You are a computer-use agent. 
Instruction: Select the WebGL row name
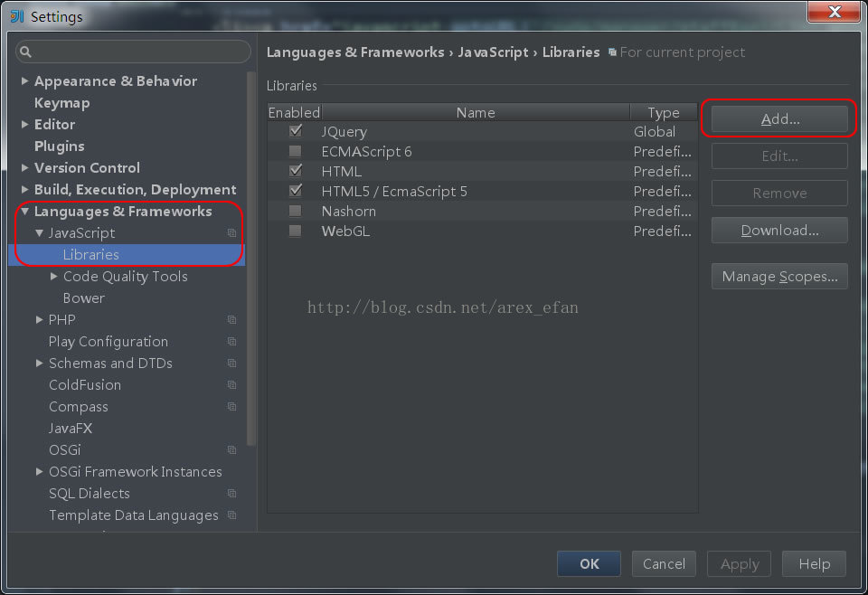click(x=345, y=231)
